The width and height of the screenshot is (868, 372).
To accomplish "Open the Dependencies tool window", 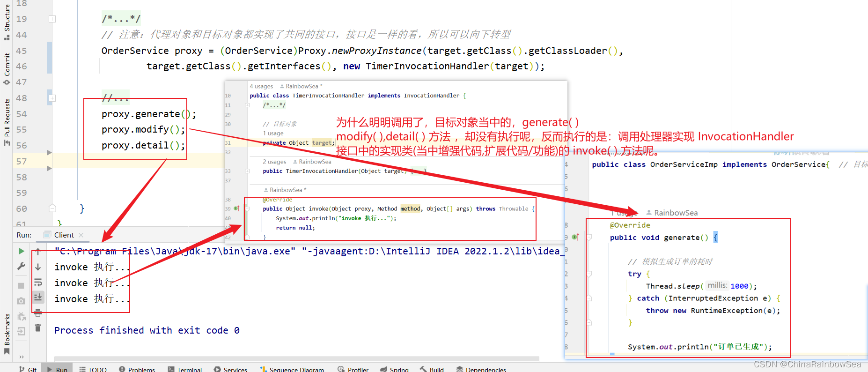I will [481, 369].
